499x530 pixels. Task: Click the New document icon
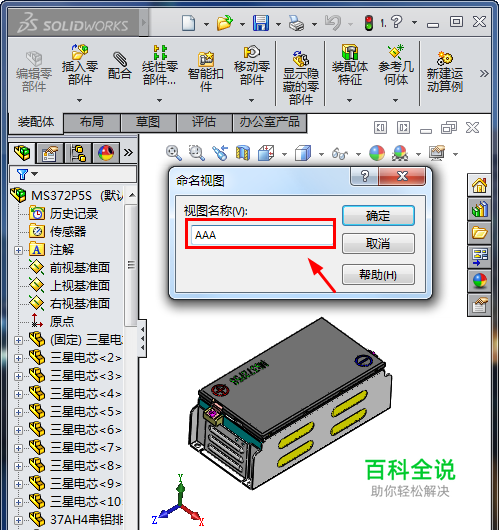188,23
